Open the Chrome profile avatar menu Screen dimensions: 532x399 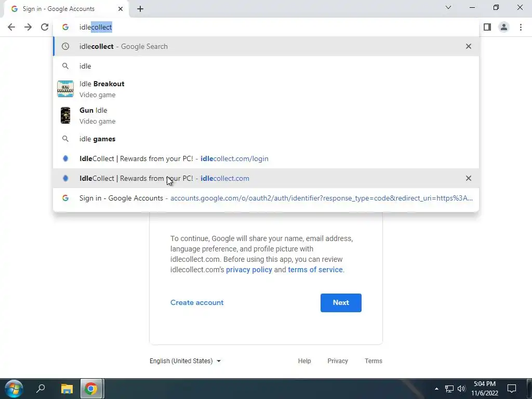point(504,27)
